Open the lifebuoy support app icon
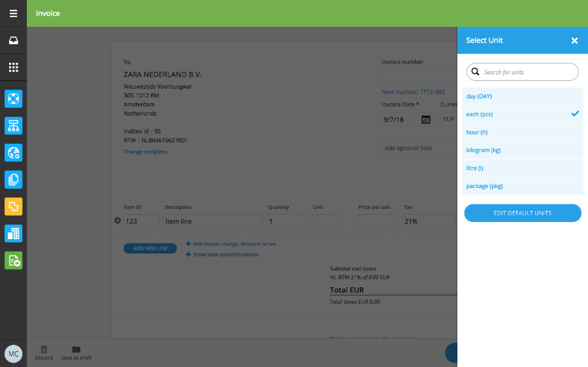588x367 pixels. click(x=14, y=99)
